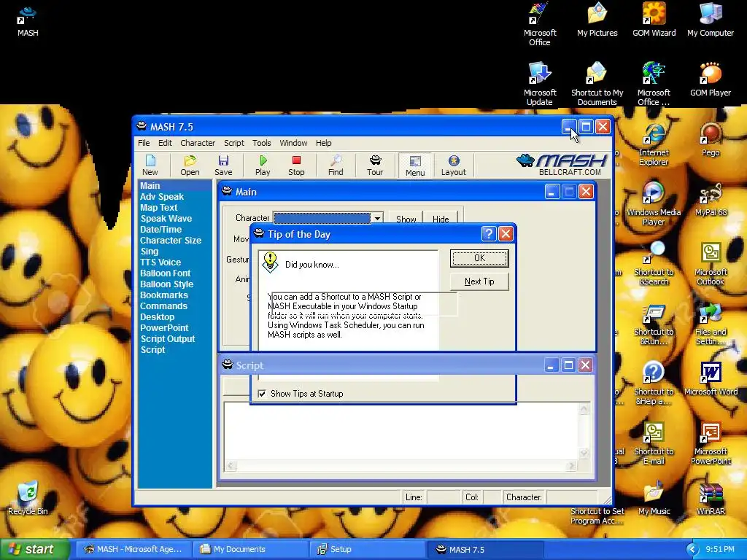Screen dimensions: 747x560
Task: Select the Microsoft Update desktop icon
Action: (540, 85)
